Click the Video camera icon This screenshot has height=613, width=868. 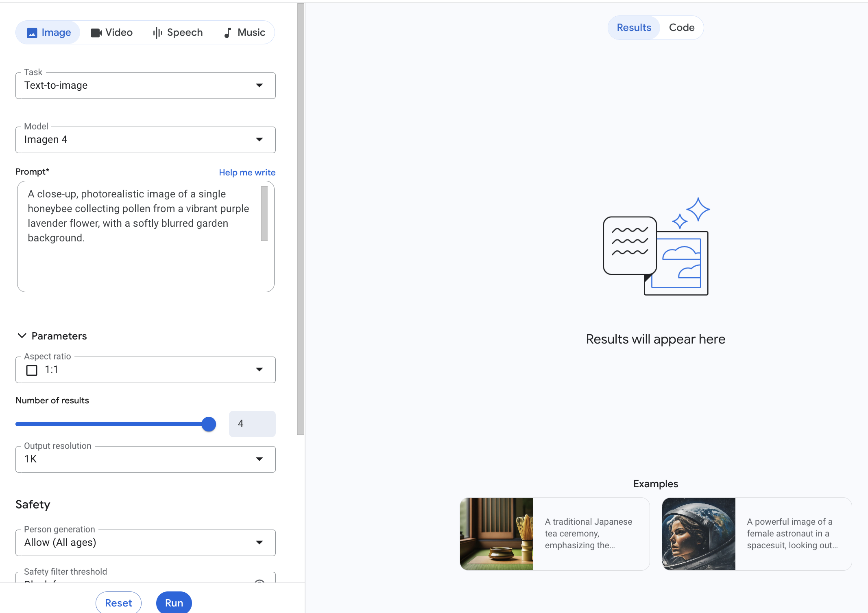(96, 32)
